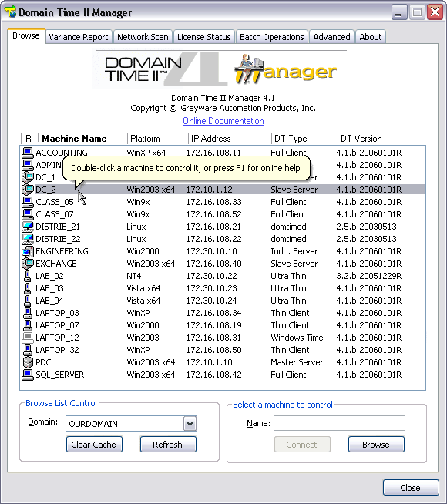This screenshot has height=504, width=447.
Task: Click the CLASS_05 computer icon
Action: tap(28, 202)
